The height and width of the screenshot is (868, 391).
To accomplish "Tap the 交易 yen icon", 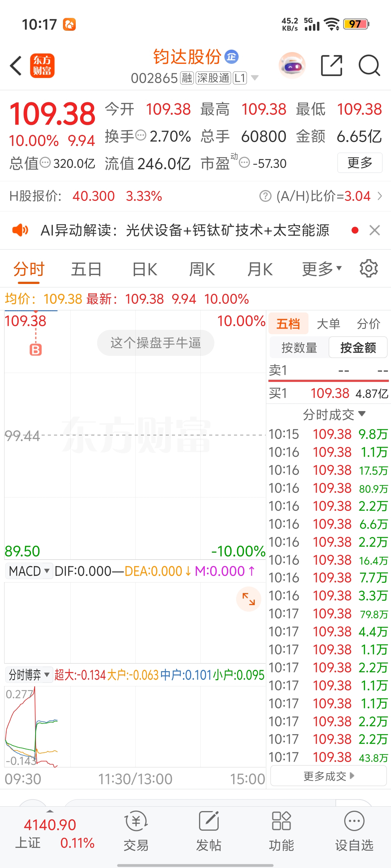I will pyautogui.click(x=136, y=821).
